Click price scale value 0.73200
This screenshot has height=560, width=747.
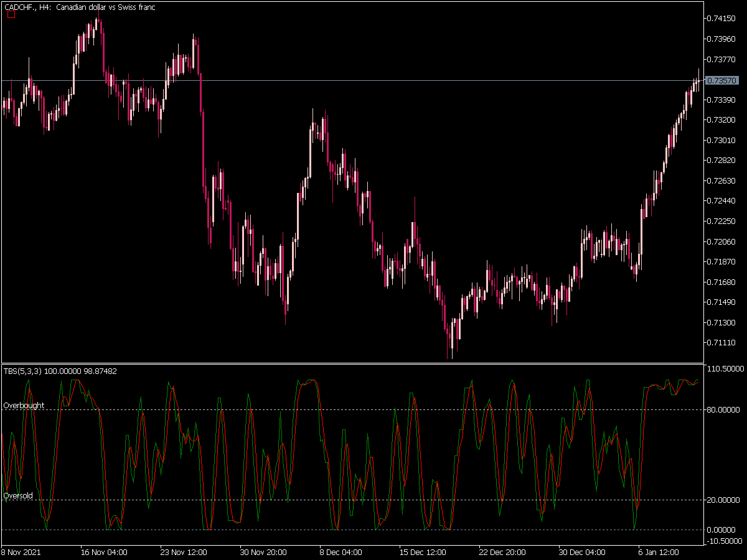click(723, 119)
